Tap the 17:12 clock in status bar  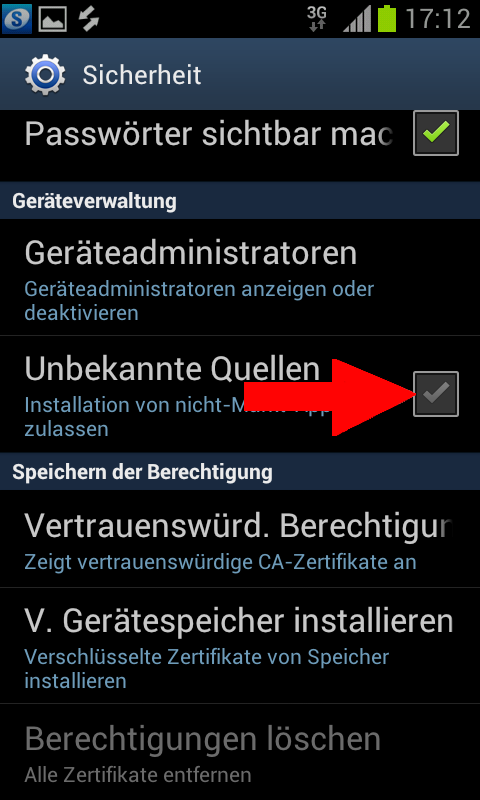pyautogui.click(x=438, y=19)
